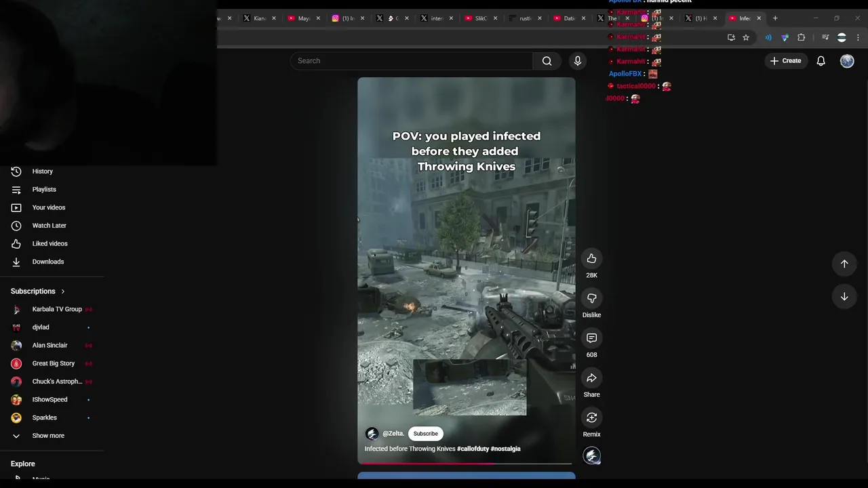This screenshot has height=488, width=868.
Task: Click the Remix icon
Action: 591,418
